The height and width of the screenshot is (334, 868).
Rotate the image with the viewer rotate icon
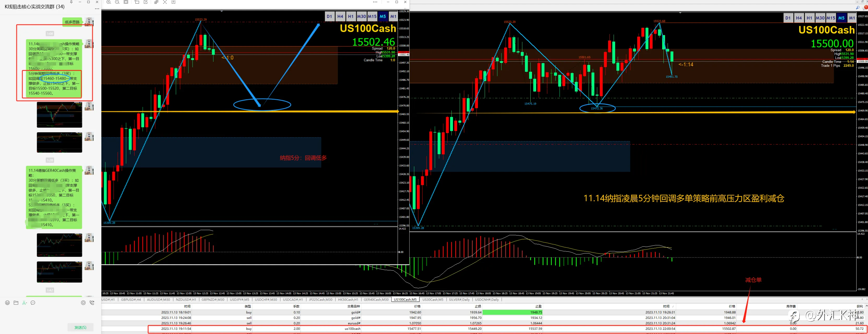[137, 2]
